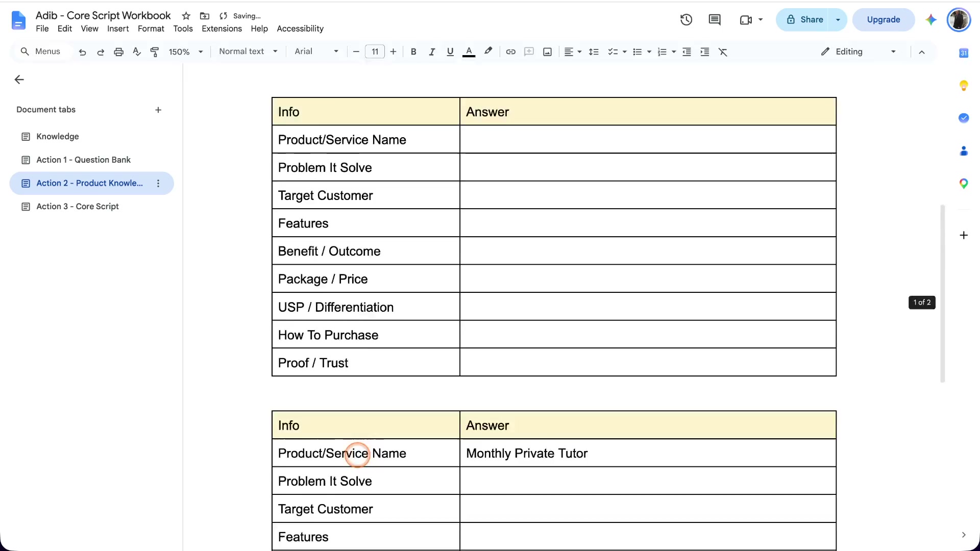The width and height of the screenshot is (980, 551).
Task: Click the Undo icon in the toolbar
Action: click(x=82, y=52)
